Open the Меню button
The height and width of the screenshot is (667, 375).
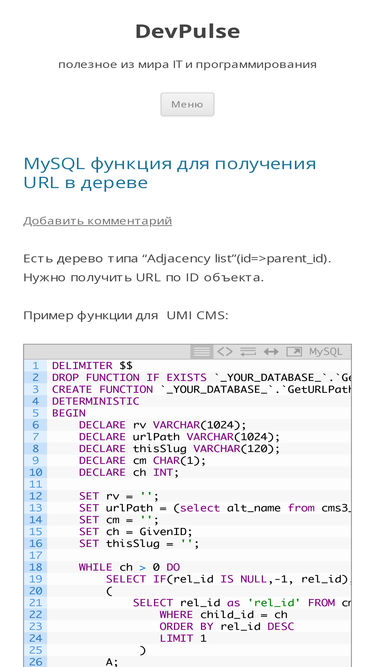click(187, 104)
